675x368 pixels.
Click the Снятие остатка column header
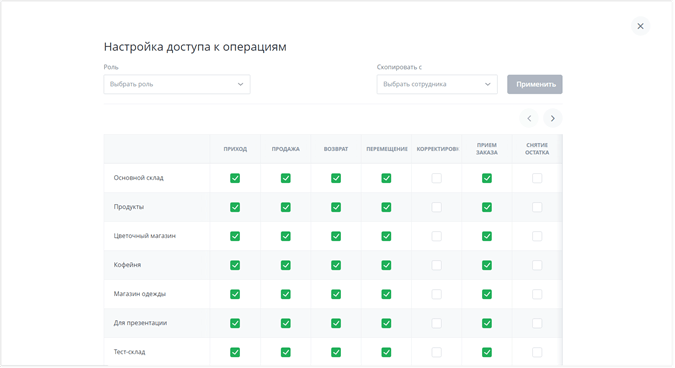(537, 149)
